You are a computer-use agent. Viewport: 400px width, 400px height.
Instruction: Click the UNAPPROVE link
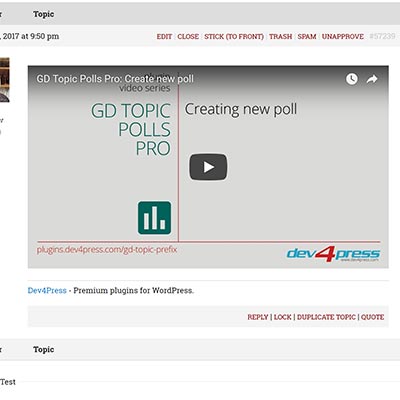[343, 36]
